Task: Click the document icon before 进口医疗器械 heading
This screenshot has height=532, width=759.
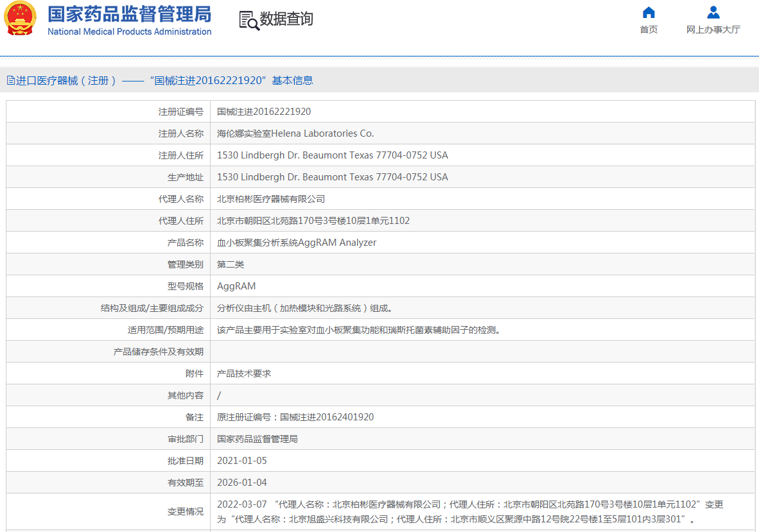Action: 10,80
